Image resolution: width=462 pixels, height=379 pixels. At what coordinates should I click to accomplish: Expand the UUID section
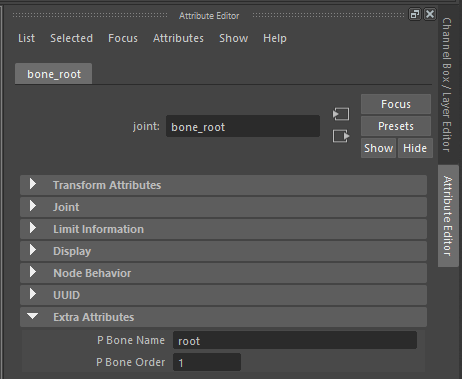223,295
